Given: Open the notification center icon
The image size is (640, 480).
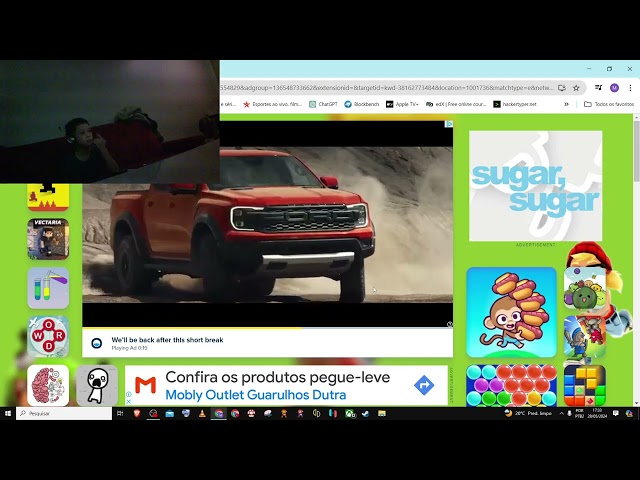Looking at the screenshot, I should point(616,413).
